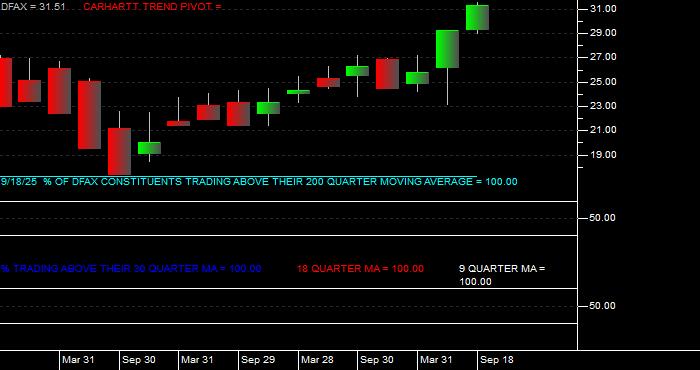This screenshot has height=370, width=700.
Task: Click the lowest red candle bottoming below 19
Action: coord(119,151)
